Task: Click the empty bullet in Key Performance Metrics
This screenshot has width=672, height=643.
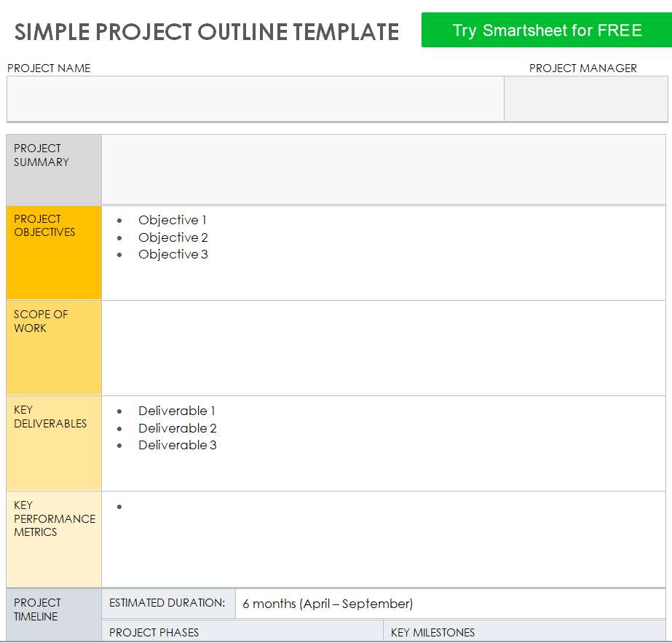Action: pos(119,507)
